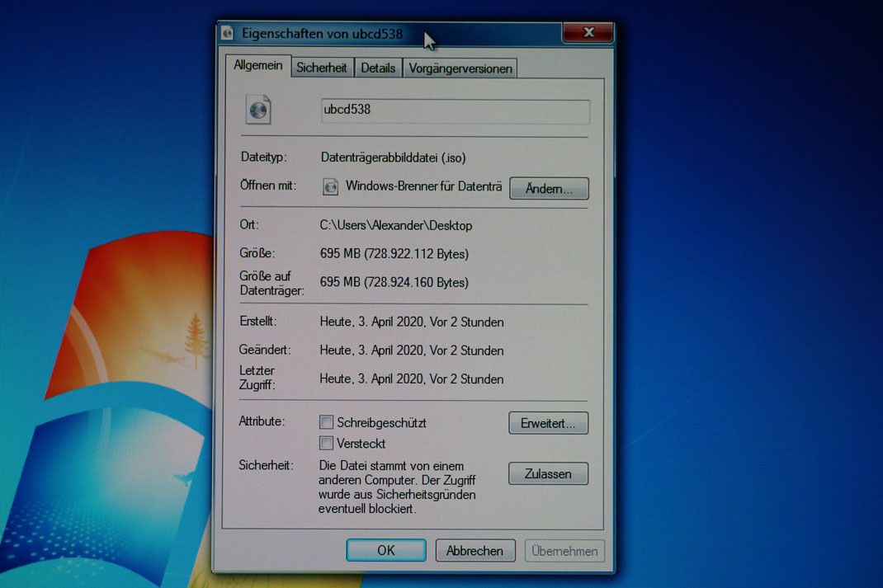Click the ISO disc file icon
Viewport: 883px width, 588px height.
click(x=258, y=110)
